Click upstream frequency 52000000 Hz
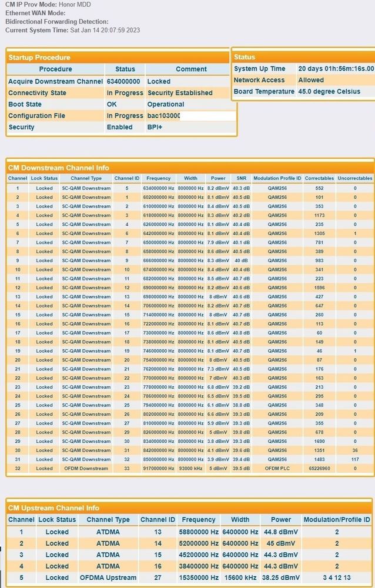The image size is (375, 588). [x=199, y=543]
